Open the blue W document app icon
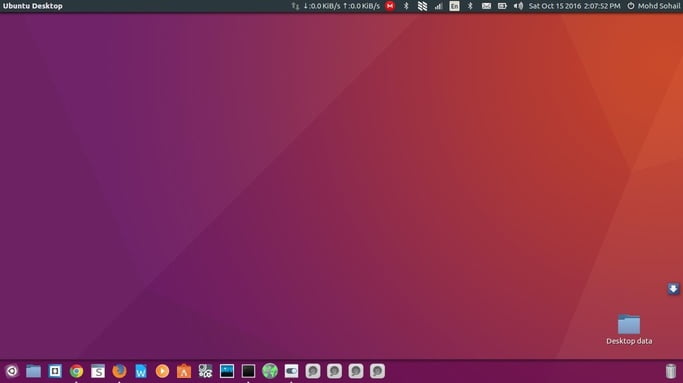The image size is (683, 383). coord(141,371)
